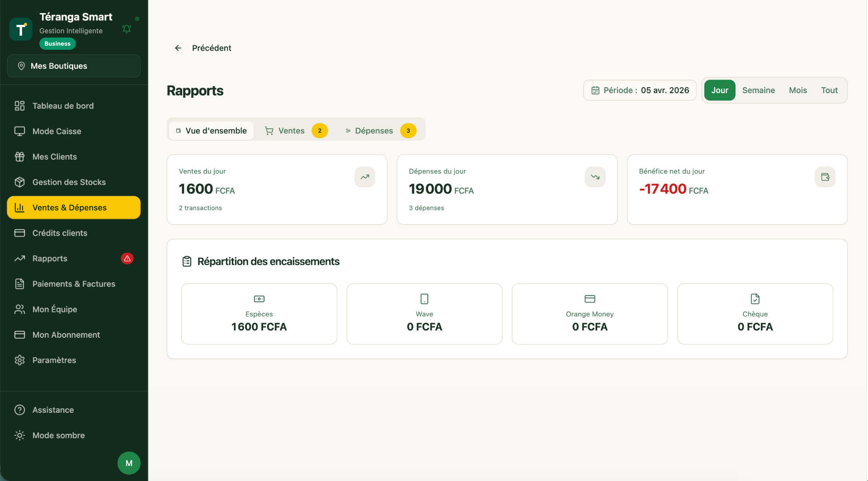Click the Ventes du jour 1 600 FCFA value
The image size is (868, 481).
pos(207,189)
